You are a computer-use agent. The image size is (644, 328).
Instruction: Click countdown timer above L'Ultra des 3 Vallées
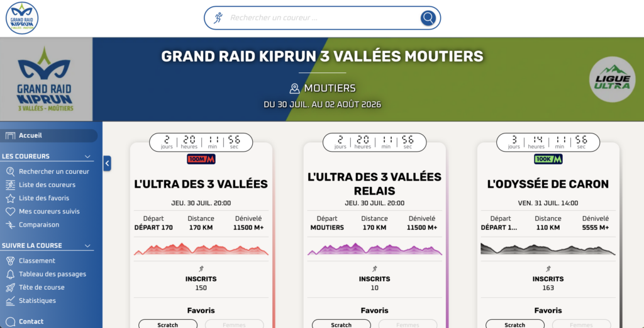[x=201, y=142]
